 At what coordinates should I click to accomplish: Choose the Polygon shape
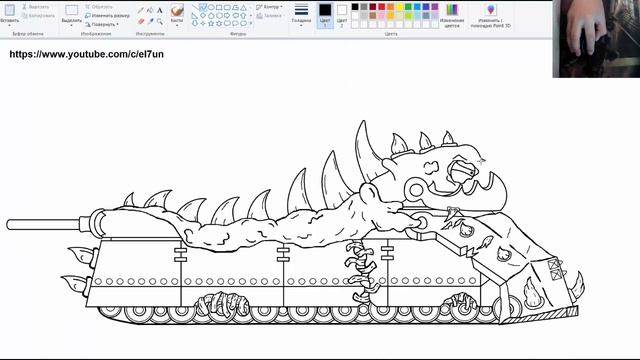(235, 7)
